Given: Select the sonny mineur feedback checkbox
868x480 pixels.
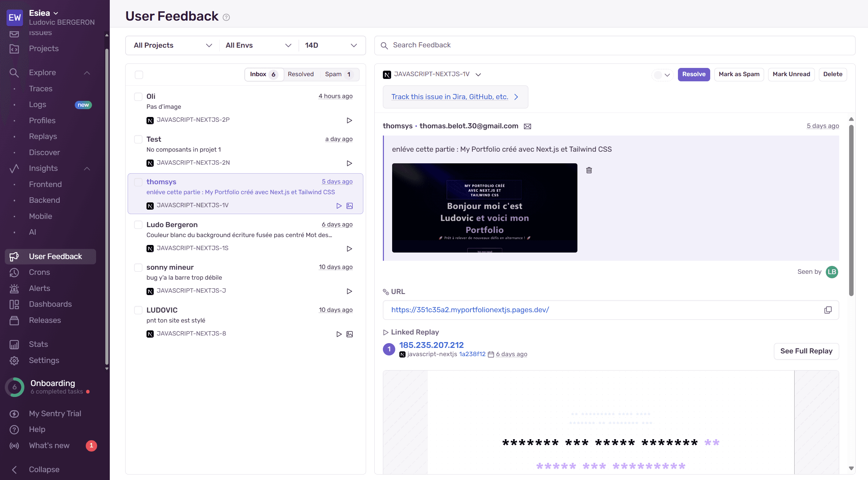Looking at the screenshot, I should (138, 267).
